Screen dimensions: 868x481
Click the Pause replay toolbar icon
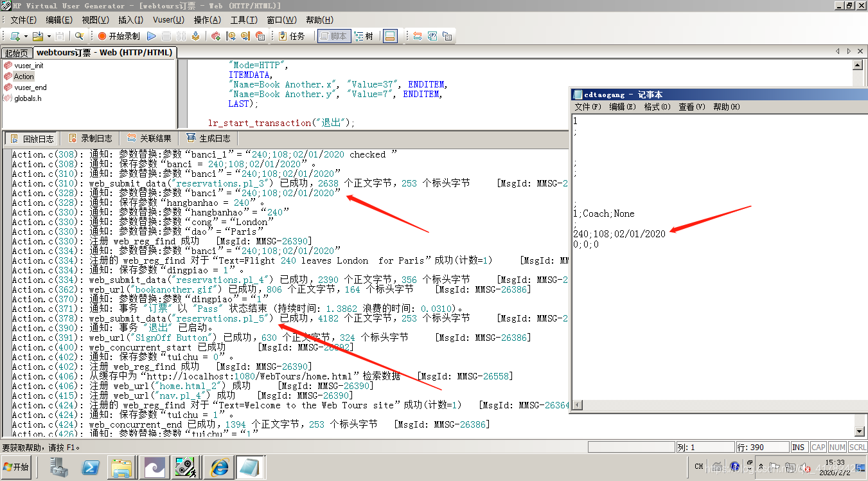tap(181, 36)
